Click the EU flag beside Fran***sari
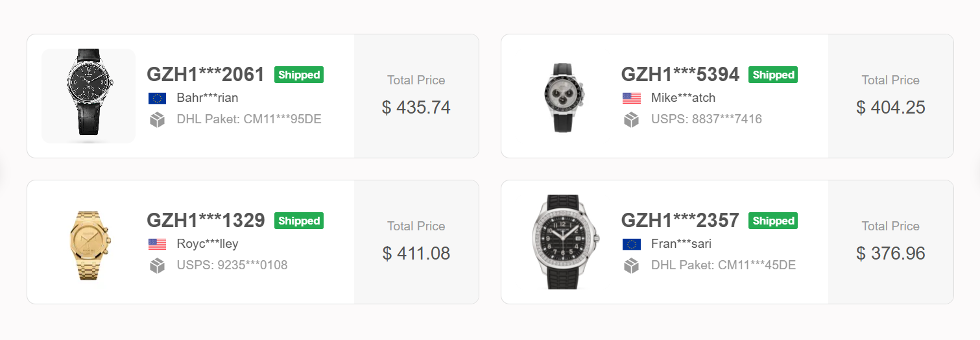 point(631,244)
